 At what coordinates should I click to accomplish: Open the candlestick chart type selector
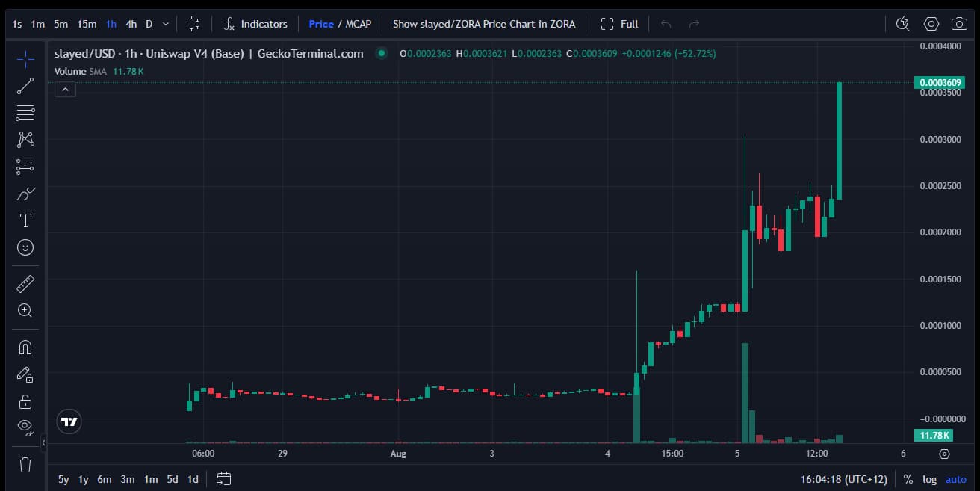194,24
